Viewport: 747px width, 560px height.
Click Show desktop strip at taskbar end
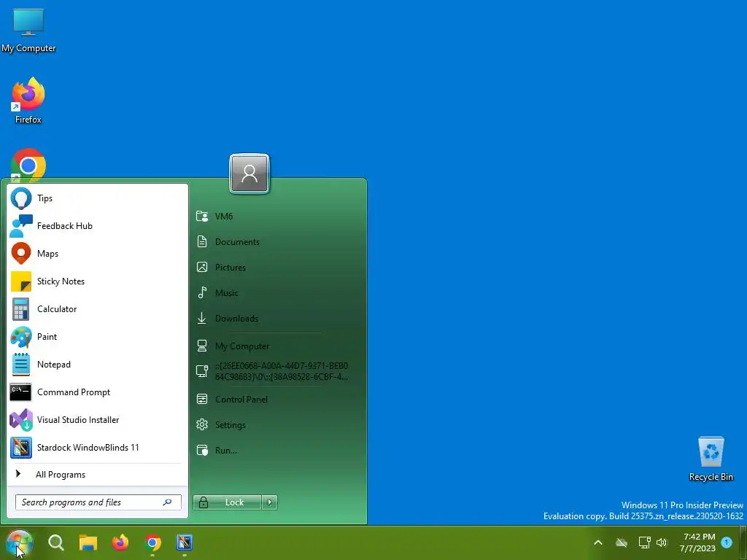(x=744, y=542)
